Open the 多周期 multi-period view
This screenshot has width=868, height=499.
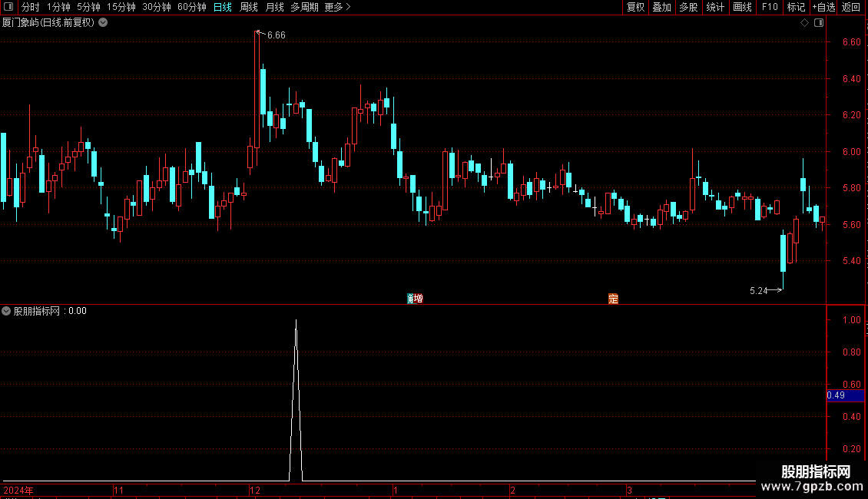pyautogui.click(x=304, y=7)
